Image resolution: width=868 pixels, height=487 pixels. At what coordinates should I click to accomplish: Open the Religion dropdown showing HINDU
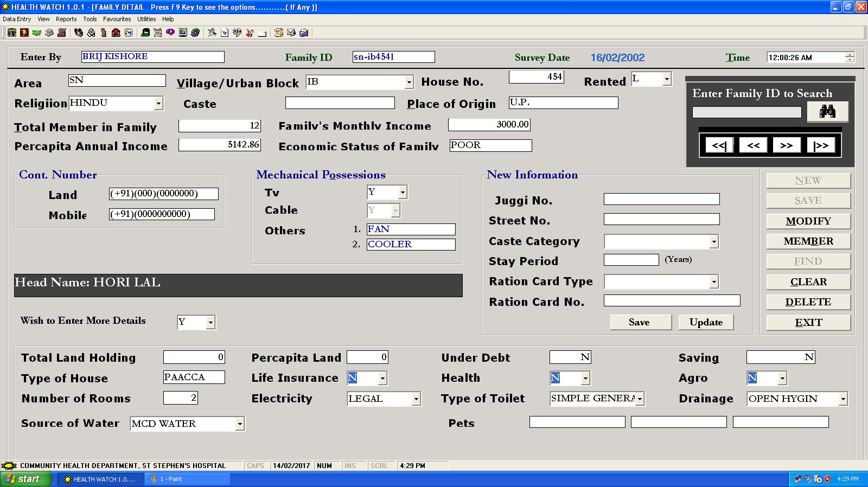[x=158, y=103]
